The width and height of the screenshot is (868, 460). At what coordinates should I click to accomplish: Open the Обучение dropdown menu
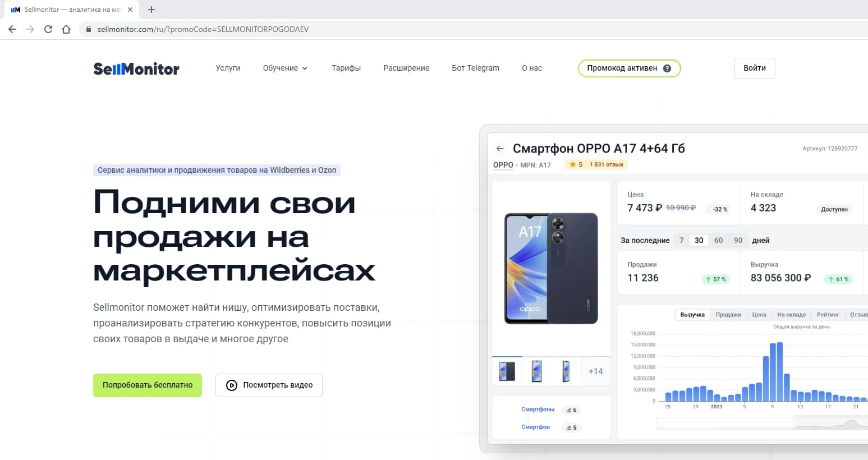pyautogui.click(x=285, y=68)
